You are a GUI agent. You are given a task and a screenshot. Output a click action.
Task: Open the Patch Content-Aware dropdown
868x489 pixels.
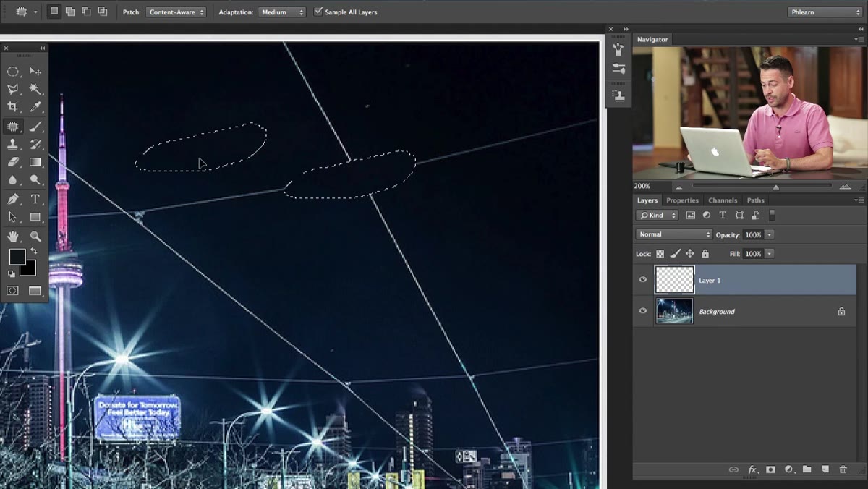pyautogui.click(x=176, y=12)
